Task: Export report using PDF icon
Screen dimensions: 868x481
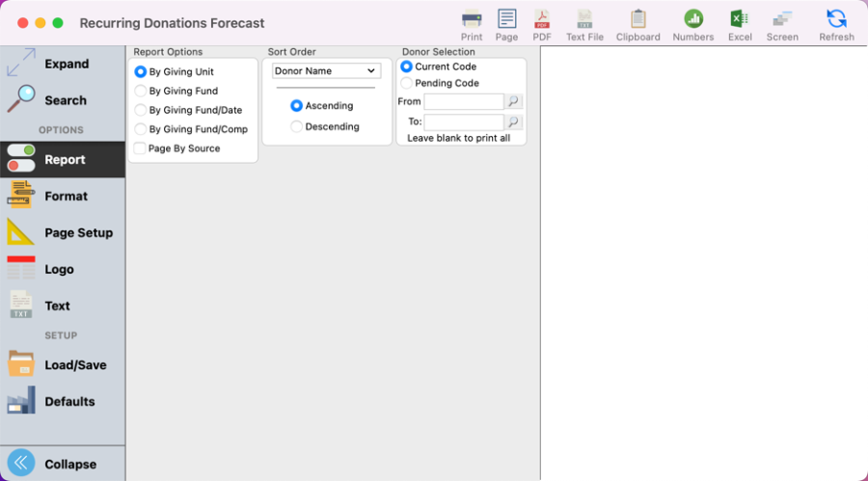Action: [542, 19]
